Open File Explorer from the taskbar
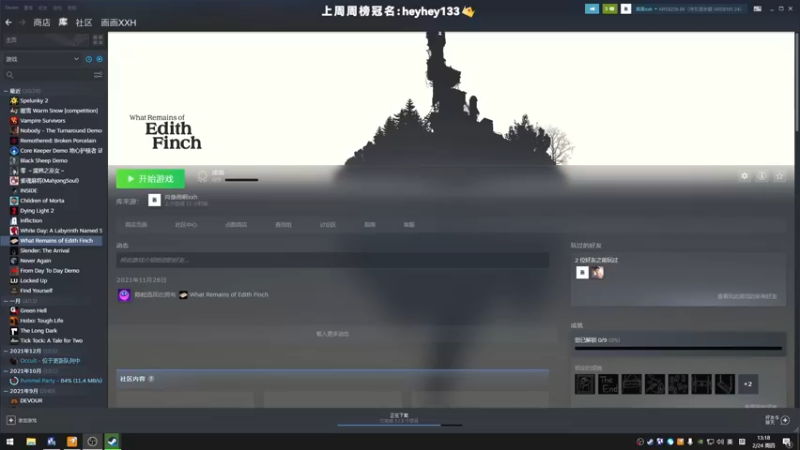Screen dimensions: 800x450 click(31, 441)
